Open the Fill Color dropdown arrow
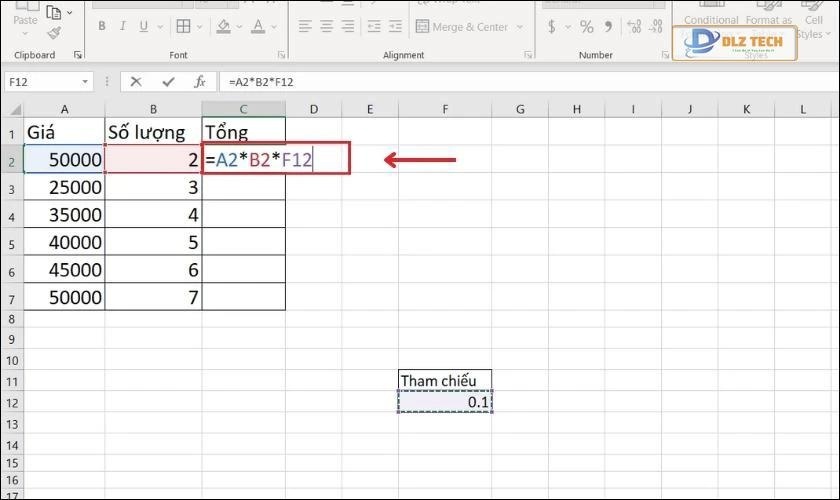Screen dimensions: 840x500 click(x=240, y=27)
